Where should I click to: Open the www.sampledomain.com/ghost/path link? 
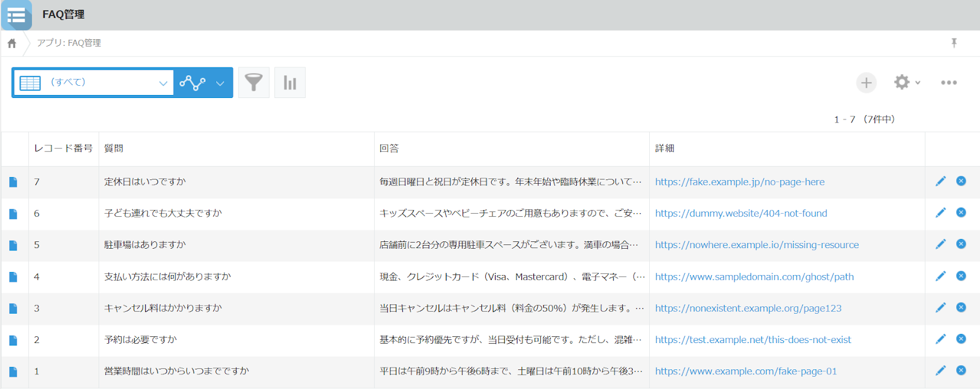[x=754, y=277]
